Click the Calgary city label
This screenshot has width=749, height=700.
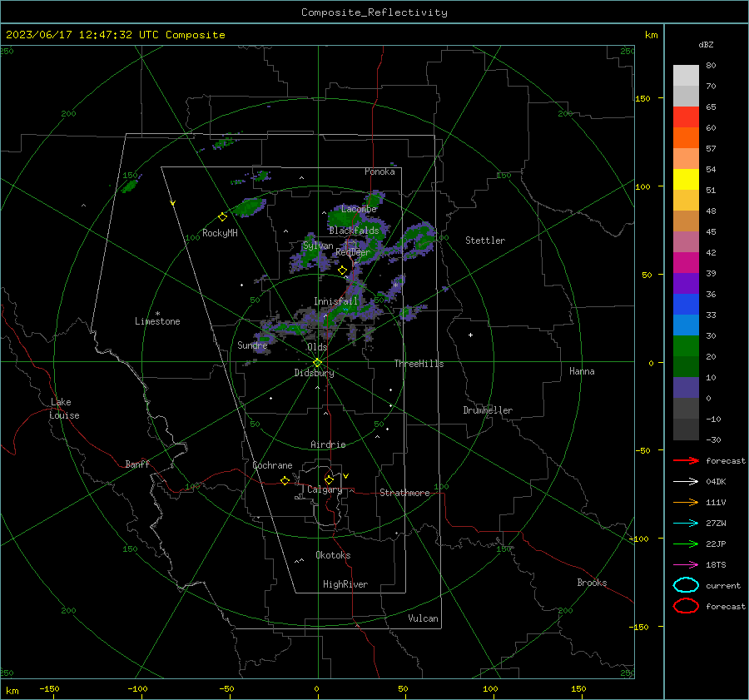[325, 489]
